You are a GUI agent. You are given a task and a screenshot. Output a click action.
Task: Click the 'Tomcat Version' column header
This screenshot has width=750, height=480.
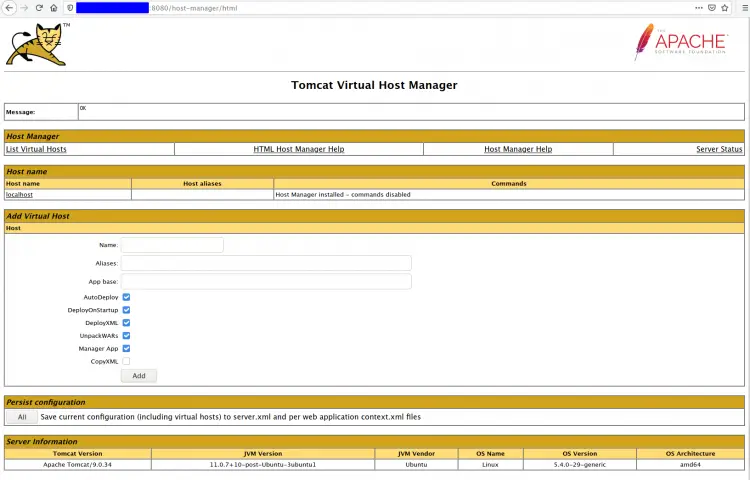click(x=77, y=453)
